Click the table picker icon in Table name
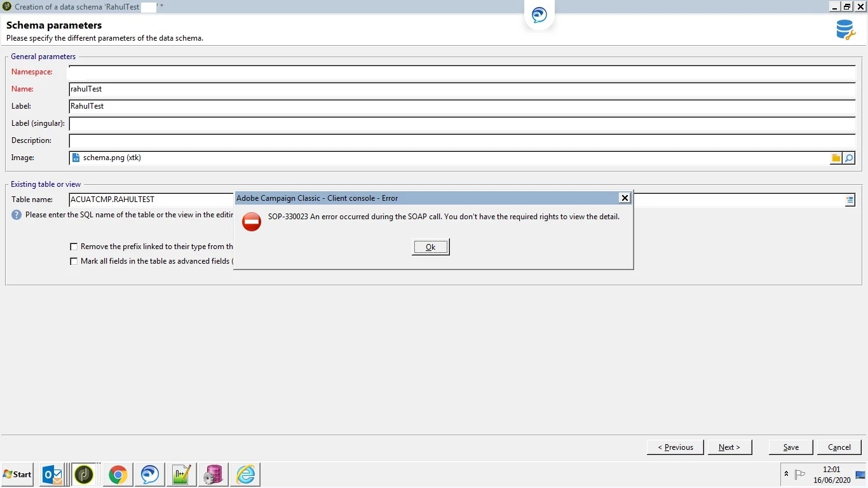 click(x=850, y=200)
